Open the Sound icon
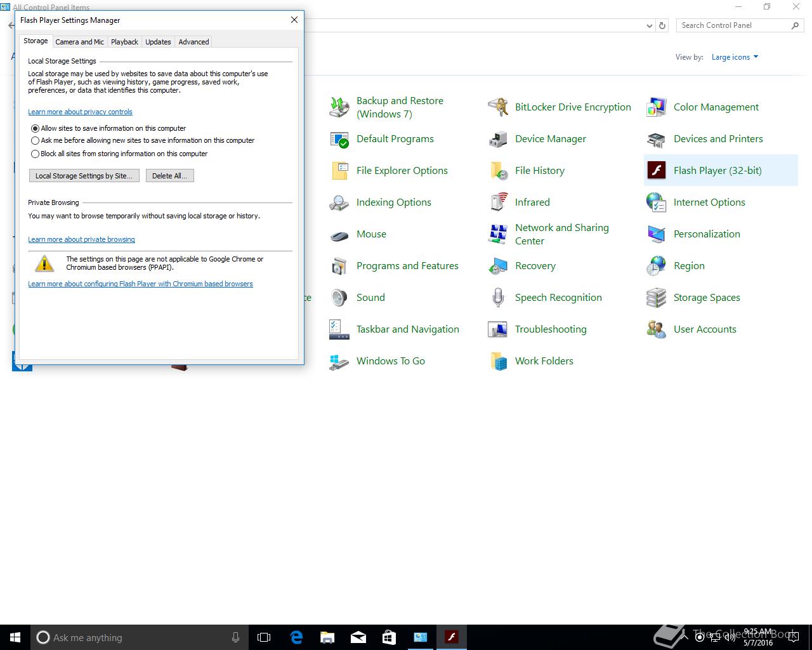Image resolution: width=812 pixels, height=650 pixels. pyautogui.click(x=339, y=298)
